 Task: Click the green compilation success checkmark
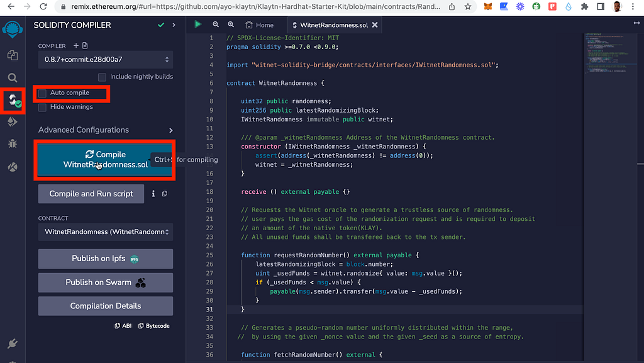click(161, 25)
